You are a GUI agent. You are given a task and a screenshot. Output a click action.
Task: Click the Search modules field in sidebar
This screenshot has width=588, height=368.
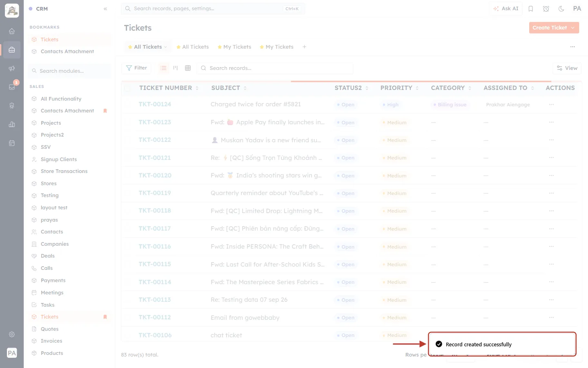[x=70, y=71]
